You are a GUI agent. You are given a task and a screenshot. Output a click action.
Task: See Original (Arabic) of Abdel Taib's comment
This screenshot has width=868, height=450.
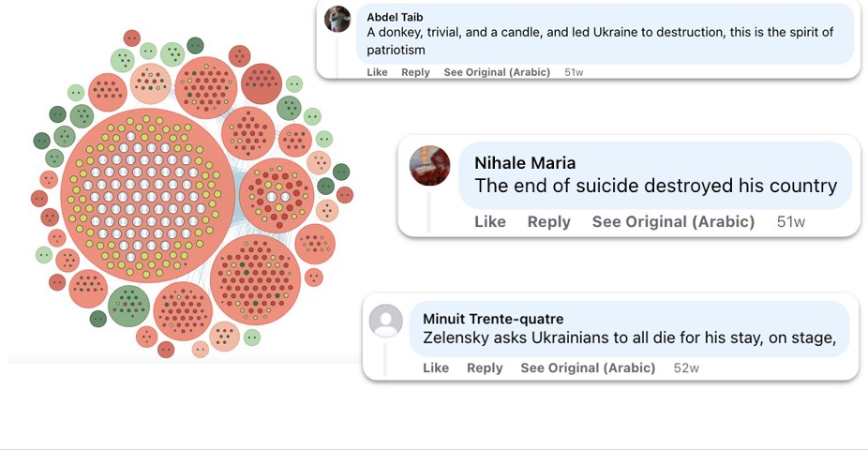pos(497,72)
